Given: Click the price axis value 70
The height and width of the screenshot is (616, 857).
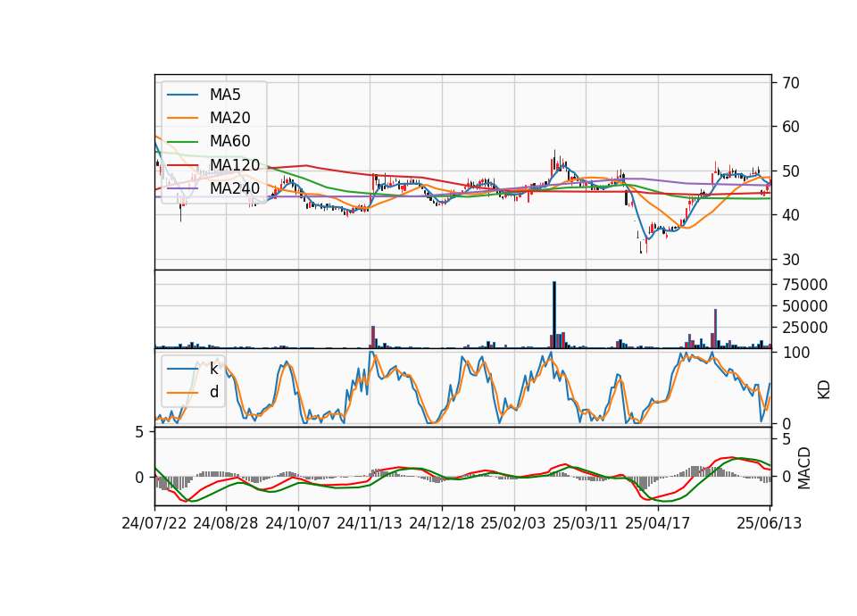Looking at the screenshot, I should [x=790, y=83].
